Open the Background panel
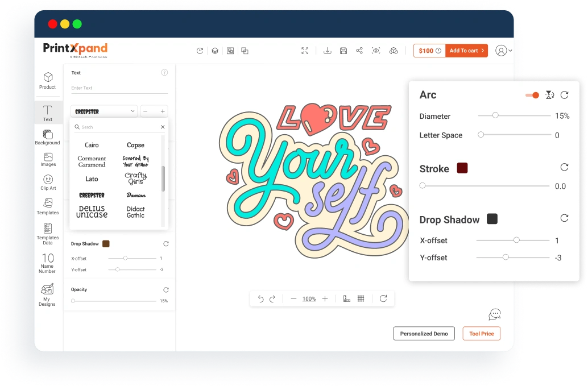This screenshot has width=588, height=386. 48,137
